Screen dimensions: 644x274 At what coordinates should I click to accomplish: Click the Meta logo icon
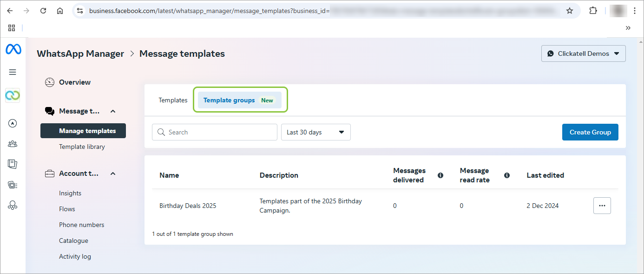tap(13, 49)
